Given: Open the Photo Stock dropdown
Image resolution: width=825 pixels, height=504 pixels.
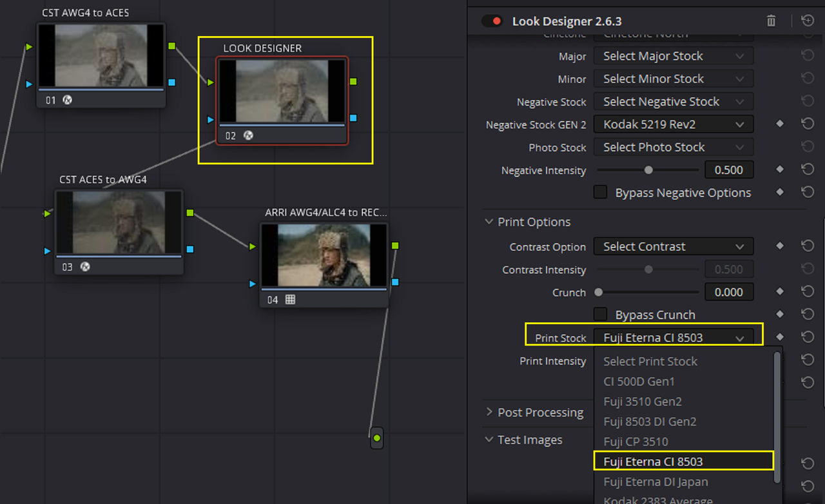Looking at the screenshot, I should 674,147.
